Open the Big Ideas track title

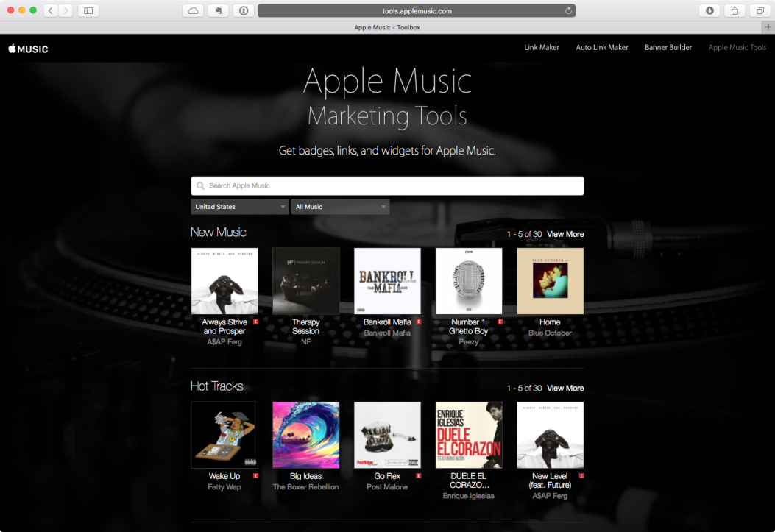point(305,476)
